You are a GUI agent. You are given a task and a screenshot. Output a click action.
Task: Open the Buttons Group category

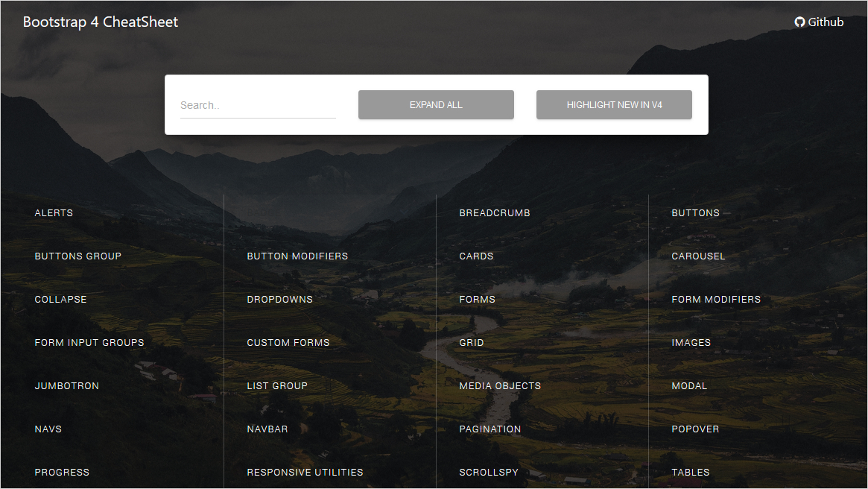[77, 256]
